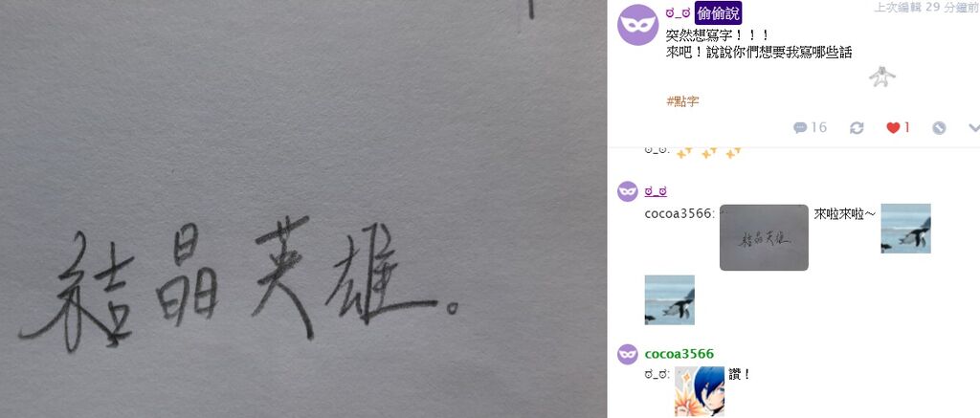980x418 pixels.
Task: Open the penguin image beside 來啦來啦
Action: [905, 228]
